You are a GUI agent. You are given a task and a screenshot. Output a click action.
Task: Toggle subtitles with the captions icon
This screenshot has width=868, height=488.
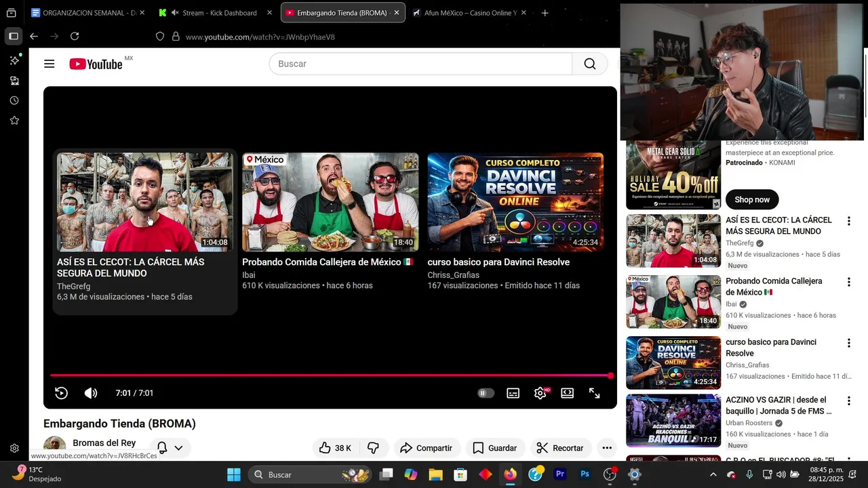513,393
